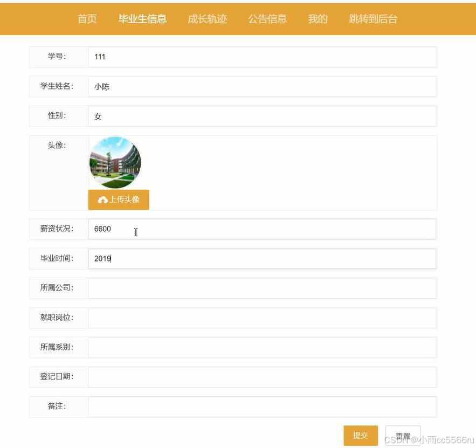The image size is (476, 448).
Task: Click the cloud upload icon on 上传头像 button
Action: pos(103,199)
